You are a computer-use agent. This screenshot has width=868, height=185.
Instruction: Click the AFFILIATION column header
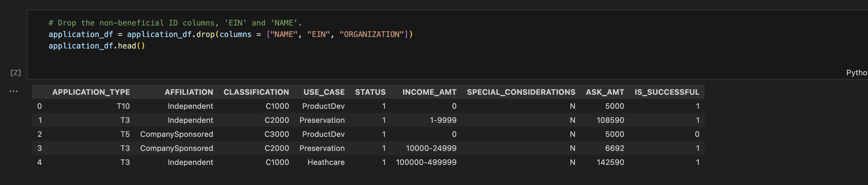[189, 92]
